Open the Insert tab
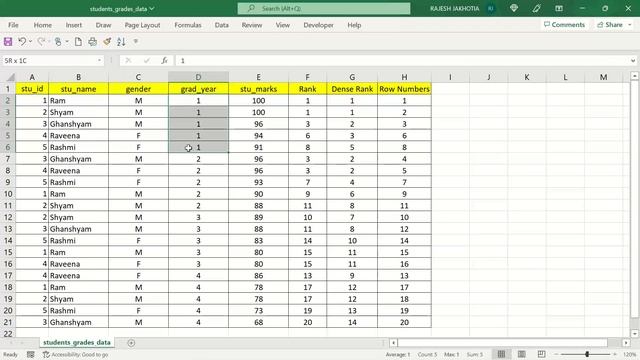Viewport: 640px width, 360px height. tap(73, 25)
